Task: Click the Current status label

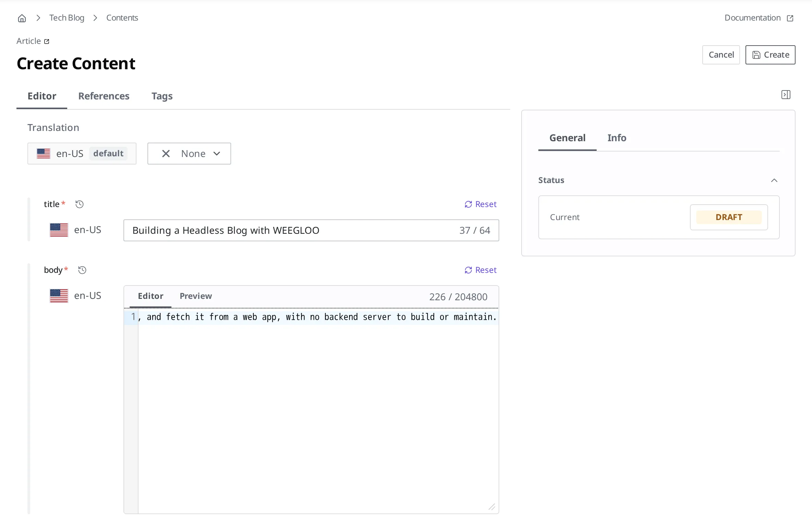Action: pyautogui.click(x=565, y=217)
